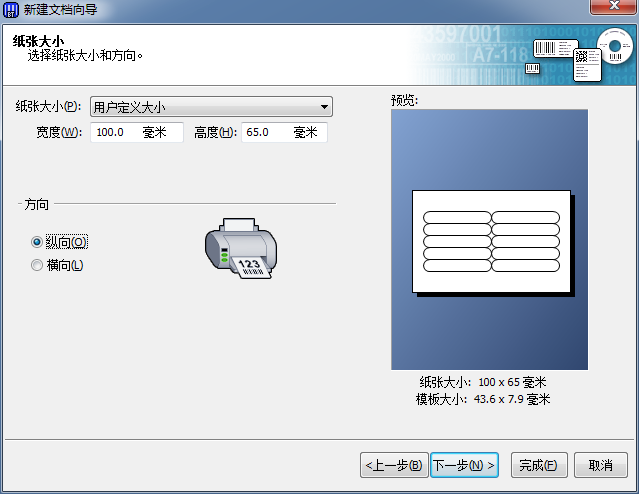Click the 选择纸张大小和方向 description text
This screenshot has width=639, height=494.
point(85,55)
